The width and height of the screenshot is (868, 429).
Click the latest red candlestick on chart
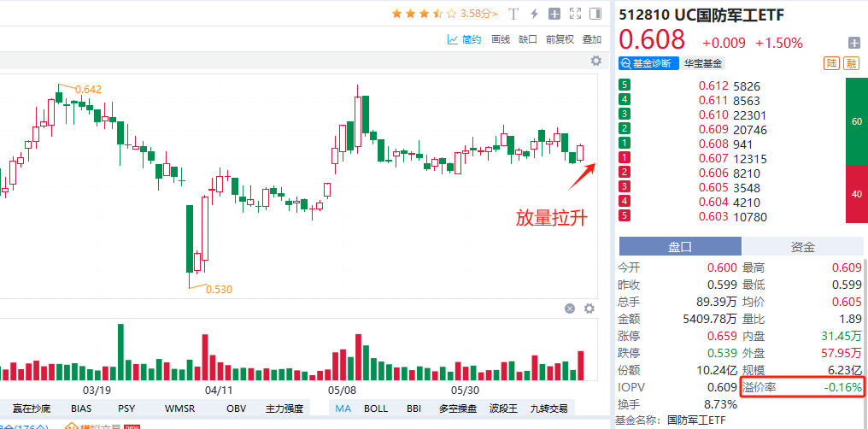click(x=580, y=152)
